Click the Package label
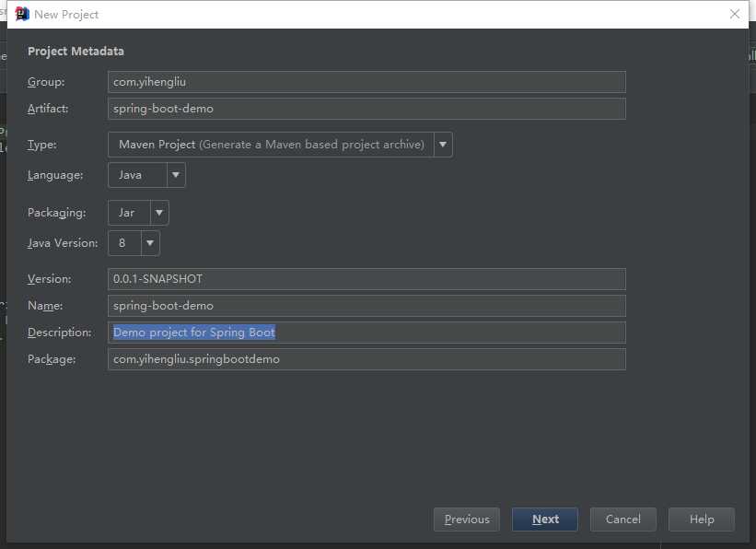 coord(52,360)
